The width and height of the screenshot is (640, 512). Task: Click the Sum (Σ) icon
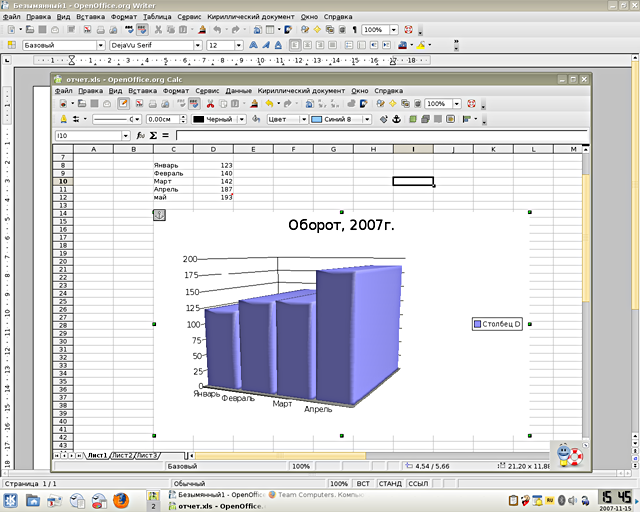coord(153,135)
